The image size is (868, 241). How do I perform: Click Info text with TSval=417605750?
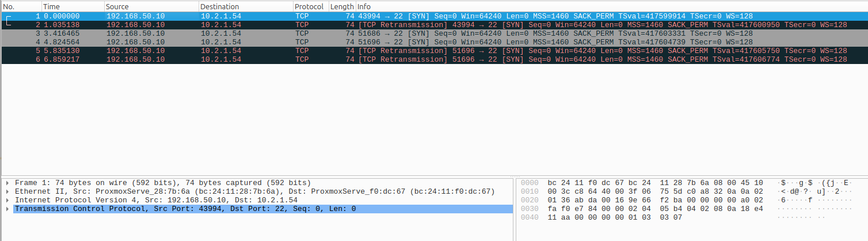click(602, 51)
